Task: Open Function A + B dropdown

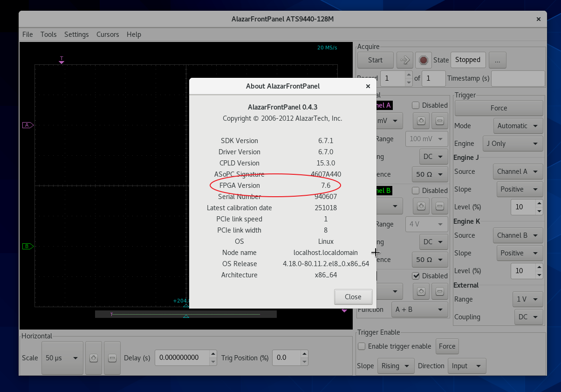Action: [x=419, y=309]
